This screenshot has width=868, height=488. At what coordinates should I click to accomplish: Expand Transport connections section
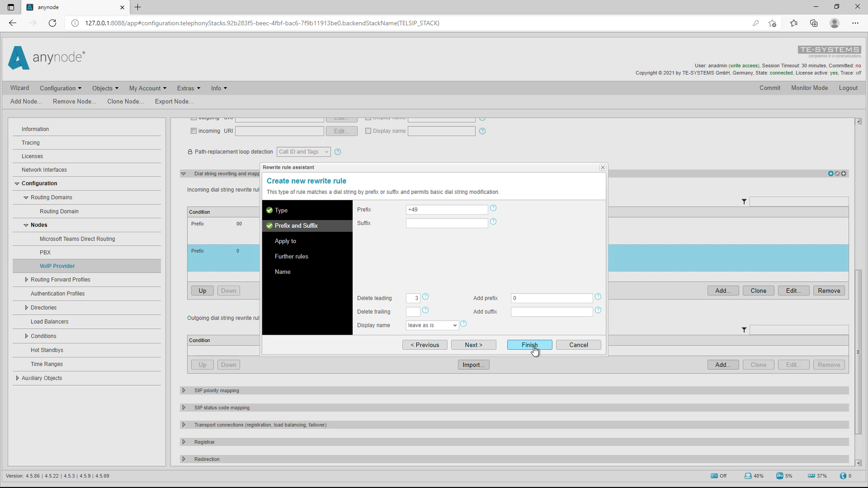point(184,425)
